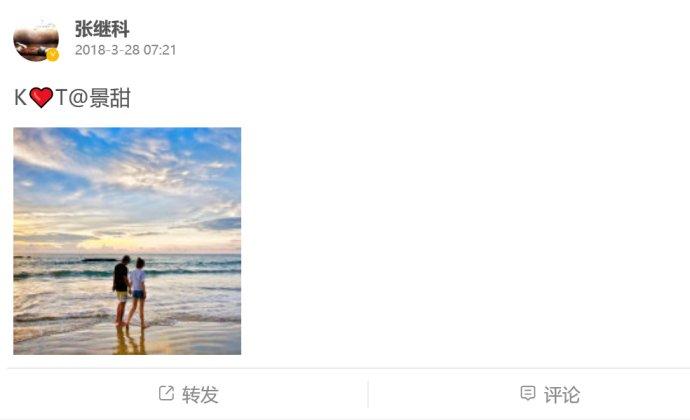This screenshot has width=690, height=420.
Task: Click the date 2018-3-28 in the header
Action: [x=107, y=50]
